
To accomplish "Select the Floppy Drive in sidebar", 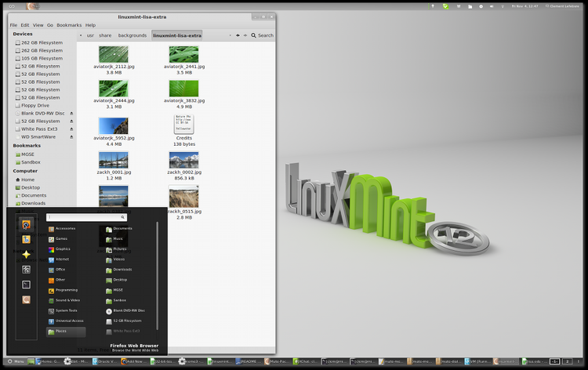I will pos(35,105).
